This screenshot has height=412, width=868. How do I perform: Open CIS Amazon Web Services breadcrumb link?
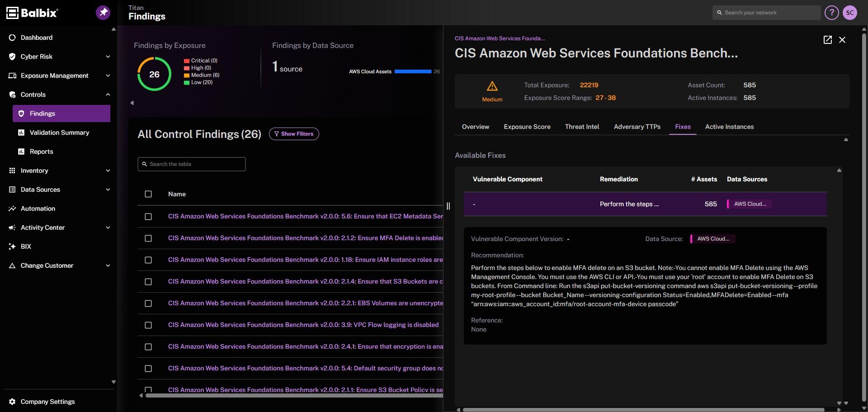[x=500, y=38]
